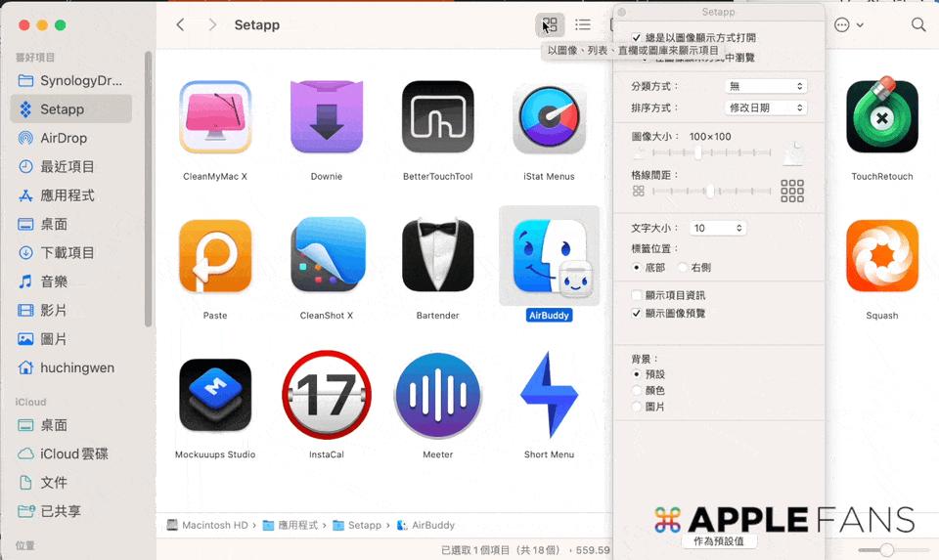Image resolution: width=939 pixels, height=560 pixels.
Task: Click 作為預設值 button
Action: [x=719, y=540]
